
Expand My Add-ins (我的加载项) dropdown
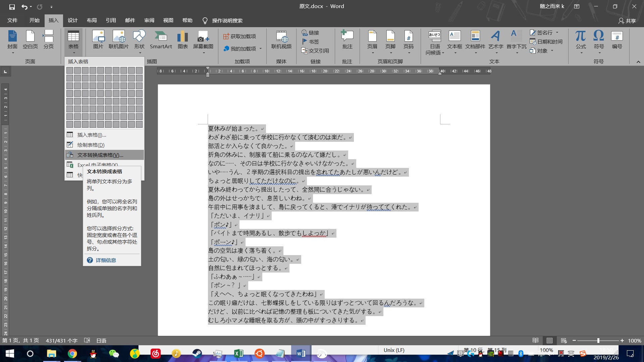point(261,49)
